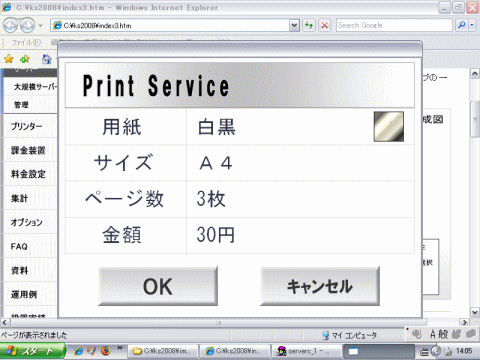Click 金額 label in the dialog
This screenshot has width=480, height=360.
click(x=122, y=235)
